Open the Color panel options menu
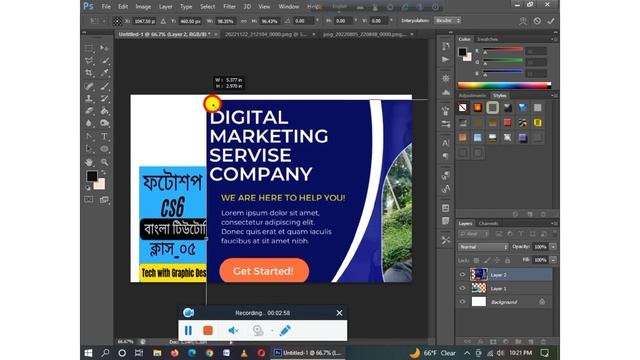640x360 pixels. 554,39
